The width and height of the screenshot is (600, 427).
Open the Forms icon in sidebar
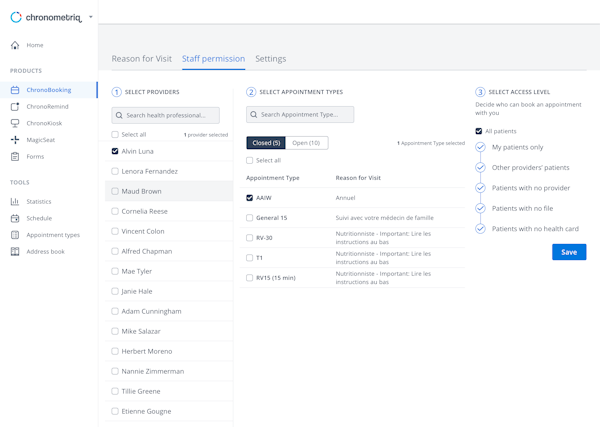tap(15, 157)
